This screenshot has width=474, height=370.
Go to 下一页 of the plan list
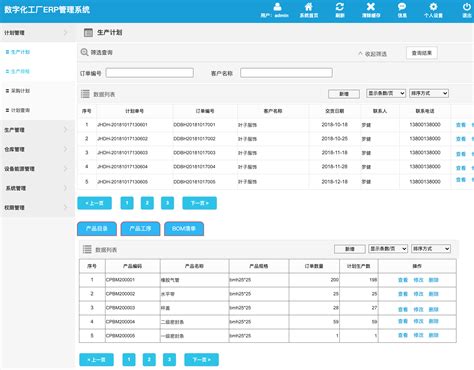click(199, 203)
